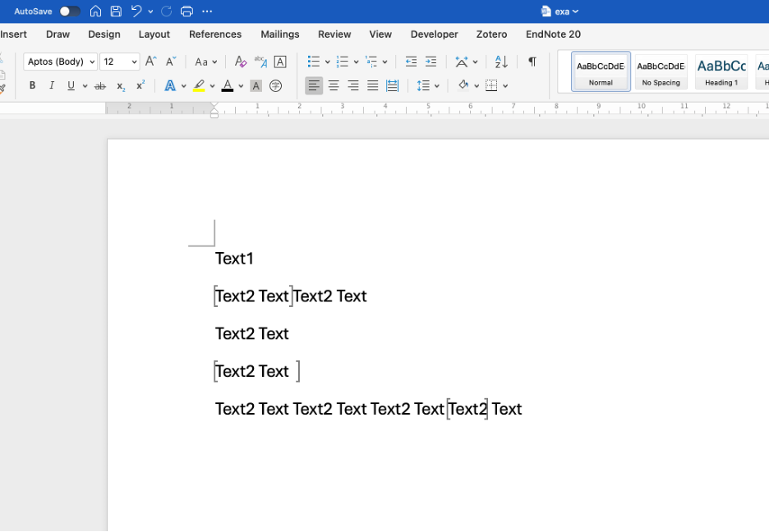This screenshot has height=532, width=769.
Task: Click the superscript button
Action: [140, 86]
